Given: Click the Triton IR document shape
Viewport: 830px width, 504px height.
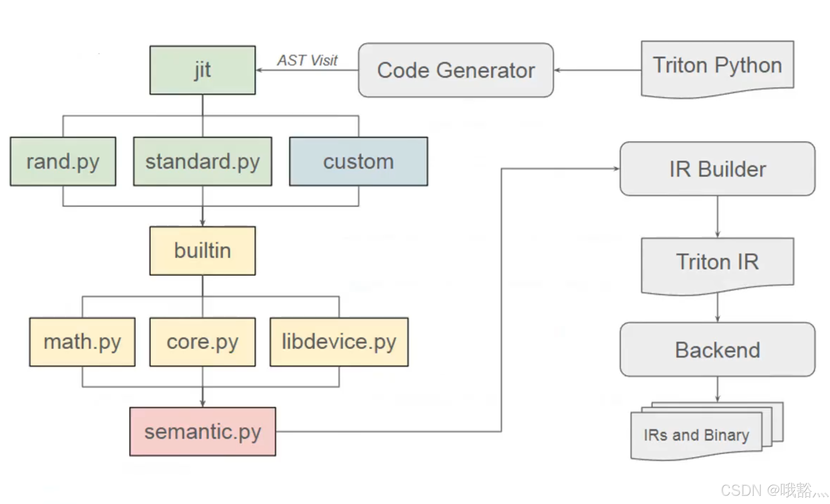Looking at the screenshot, I should 717,262.
